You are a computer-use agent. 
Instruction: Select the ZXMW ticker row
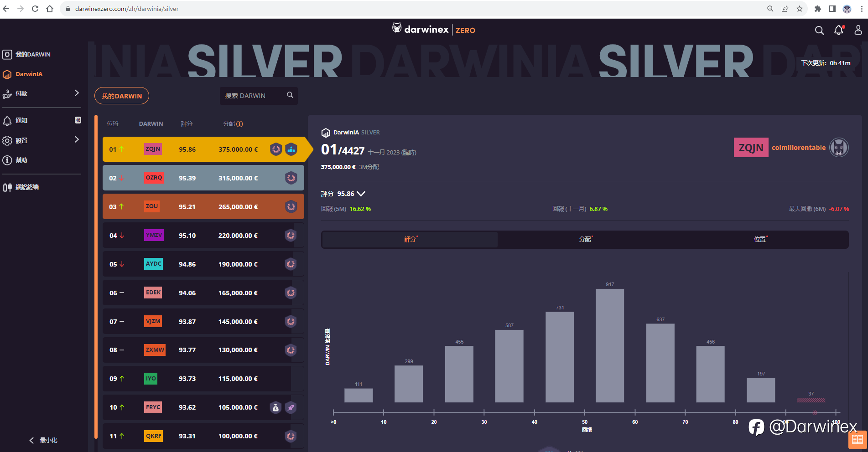point(203,350)
